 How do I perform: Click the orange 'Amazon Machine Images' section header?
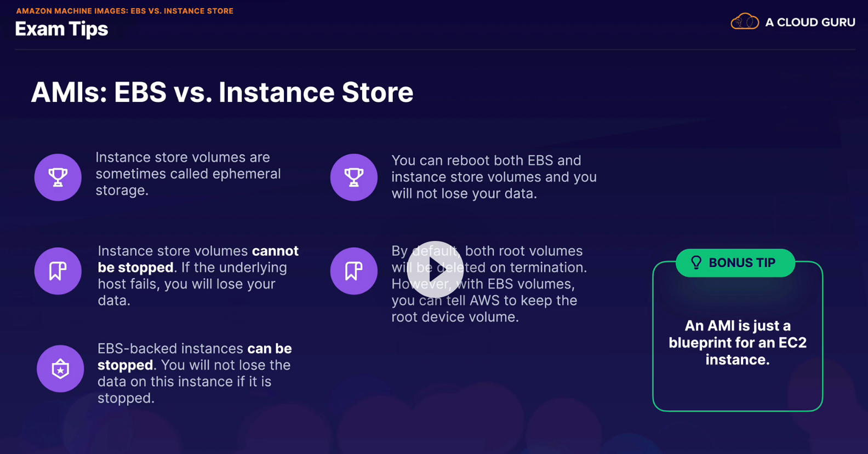tap(125, 11)
